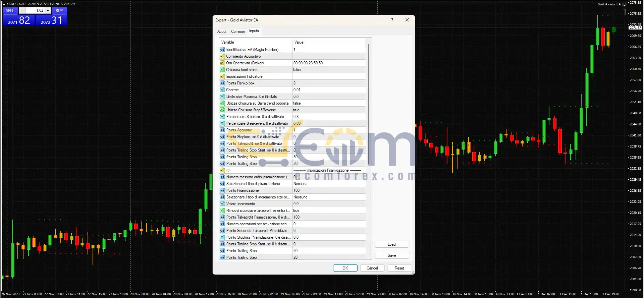Click the BUY button on the chart
644x299 pixels.
pos(59,11)
